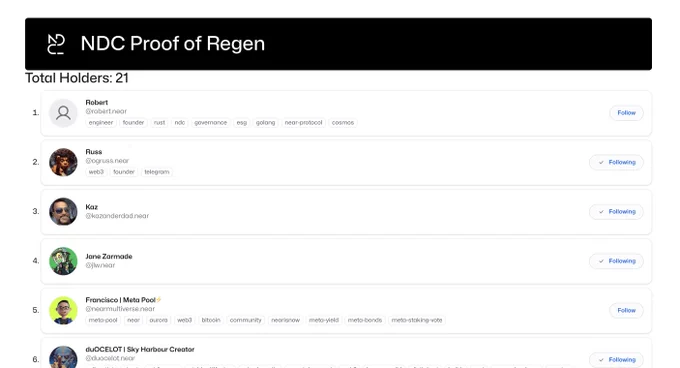Select Francisco's community tag

coord(245,320)
